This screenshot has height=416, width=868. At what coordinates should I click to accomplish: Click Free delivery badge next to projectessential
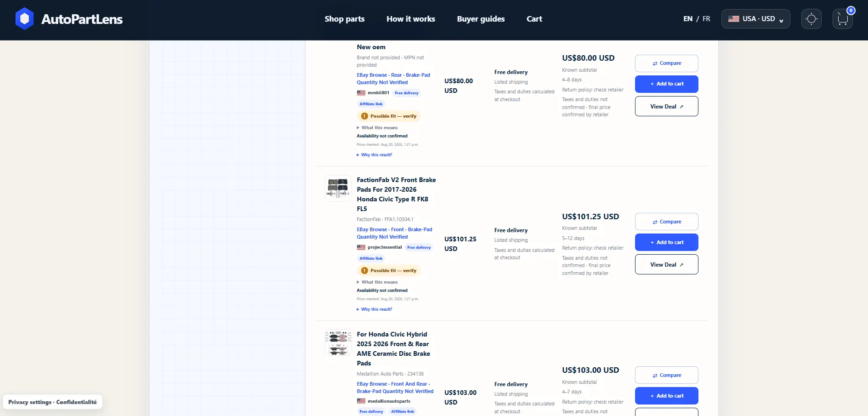[419, 247]
